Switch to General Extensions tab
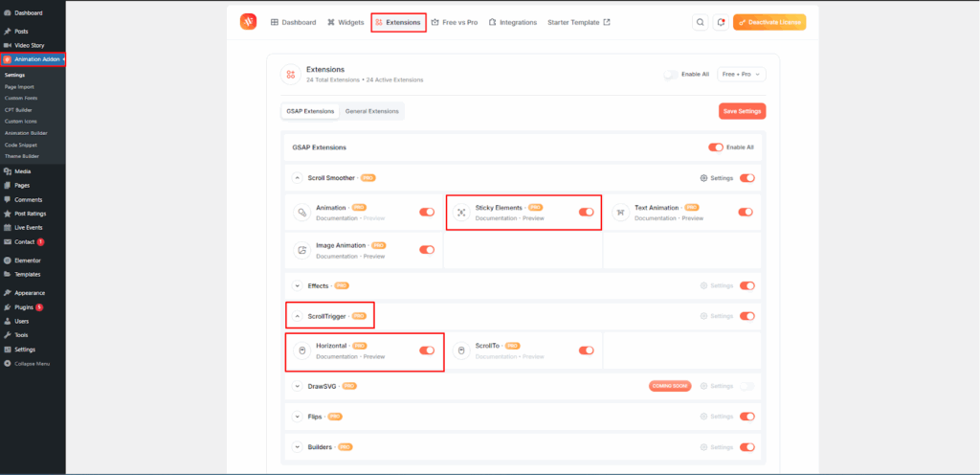This screenshot has width=980, height=475. [371, 111]
